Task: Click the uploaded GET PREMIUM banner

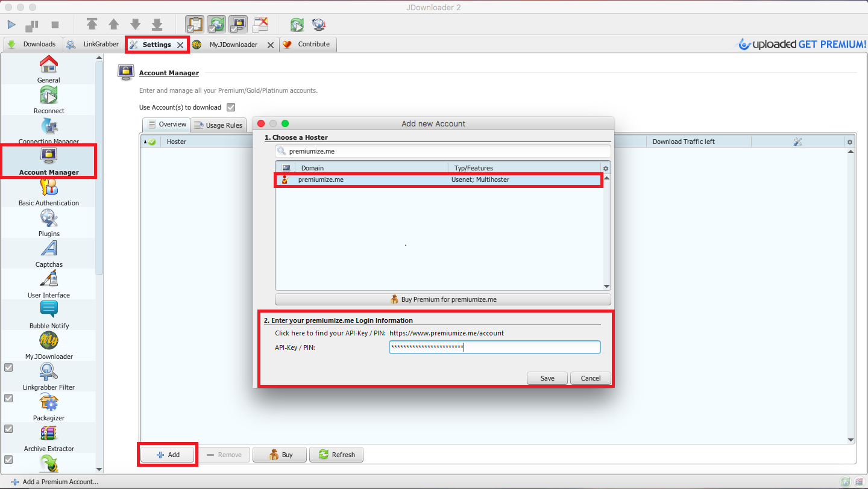Action: click(802, 44)
